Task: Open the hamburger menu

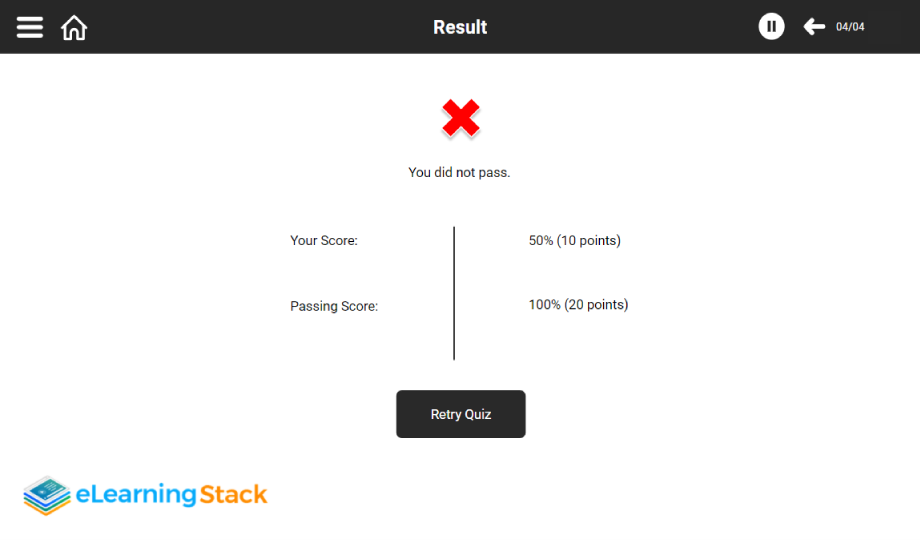Action: click(30, 27)
